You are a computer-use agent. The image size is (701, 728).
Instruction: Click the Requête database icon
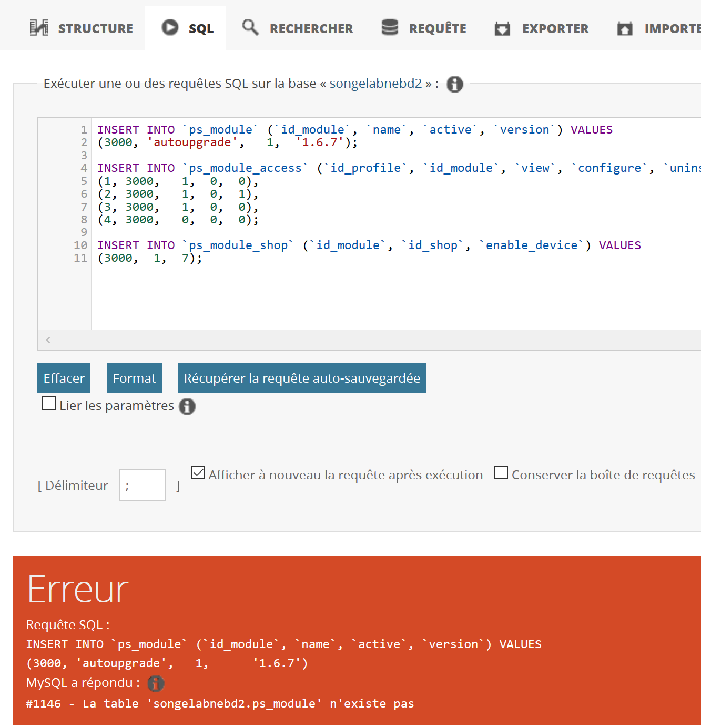(x=390, y=27)
